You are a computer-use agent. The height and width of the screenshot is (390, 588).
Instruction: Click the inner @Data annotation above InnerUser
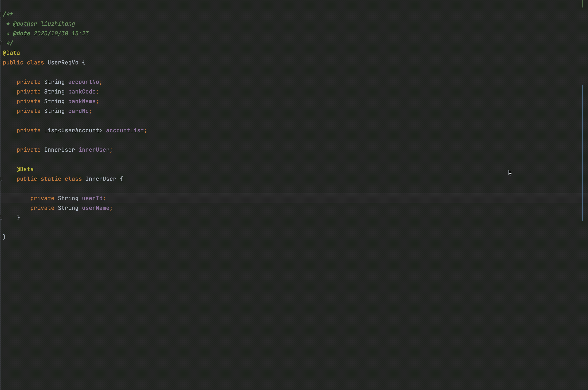point(25,169)
